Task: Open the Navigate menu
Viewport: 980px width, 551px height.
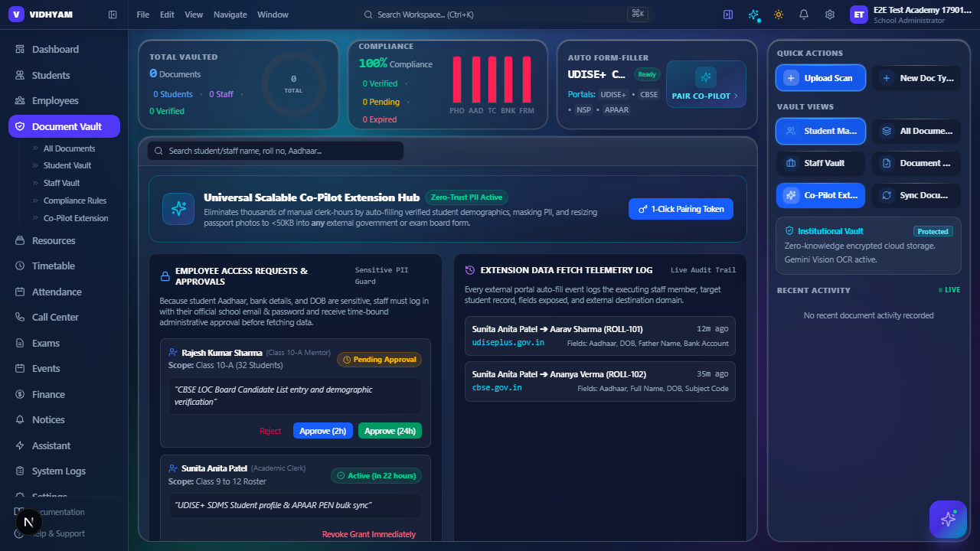Action: tap(230, 15)
